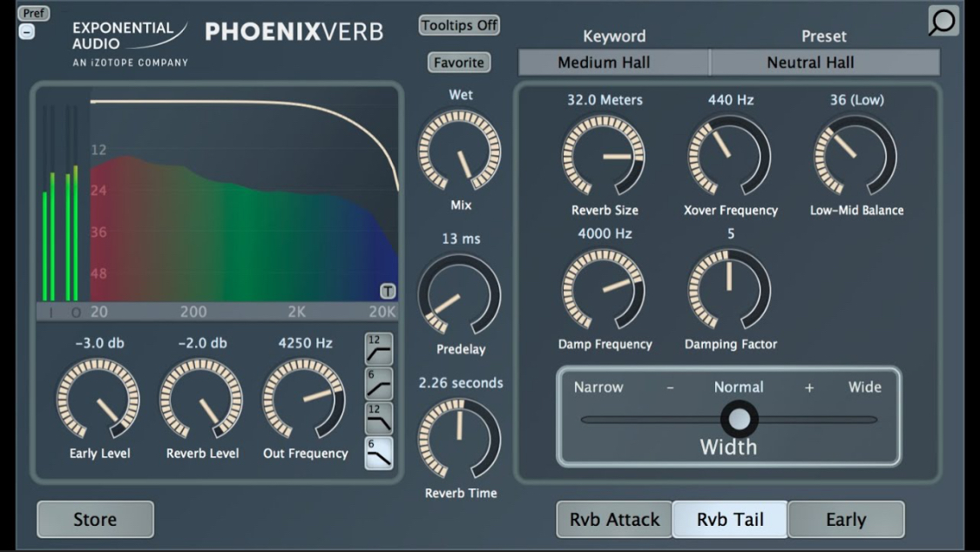Click the minus sign on Width slider

tap(670, 387)
